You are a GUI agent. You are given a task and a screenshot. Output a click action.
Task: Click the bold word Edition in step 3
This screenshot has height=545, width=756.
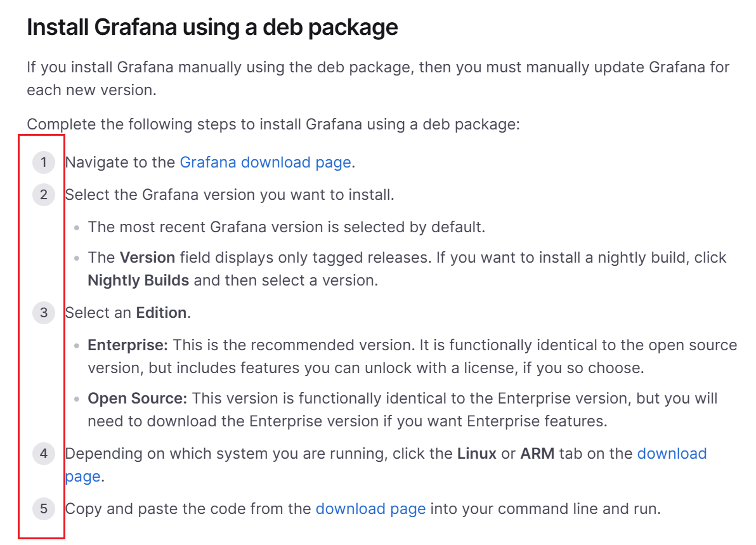tap(161, 313)
